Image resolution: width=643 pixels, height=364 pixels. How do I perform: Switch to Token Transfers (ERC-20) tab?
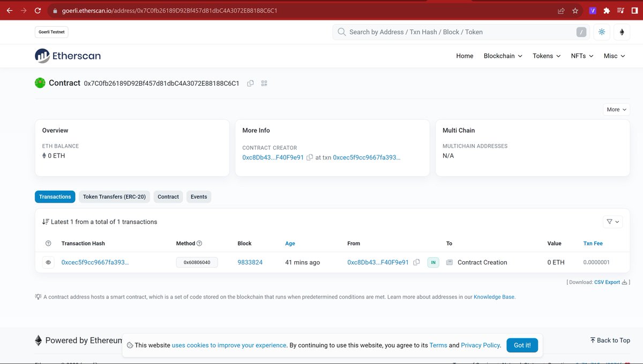point(114,197)
